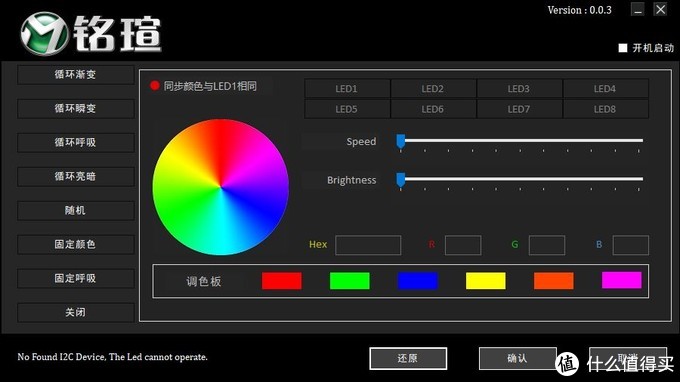680x382 pixels.
Task: Select the LED8 zone
Action: coord(605,109)
